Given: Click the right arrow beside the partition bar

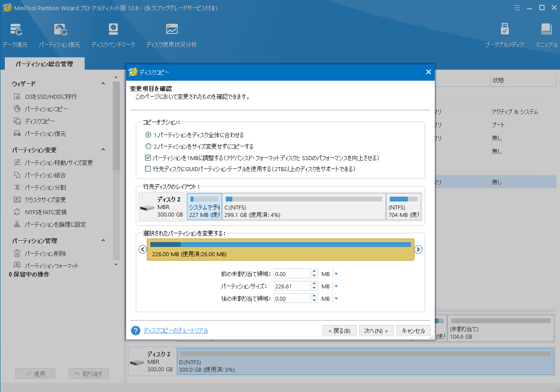Looking at the screenshot, I should 418,249.
